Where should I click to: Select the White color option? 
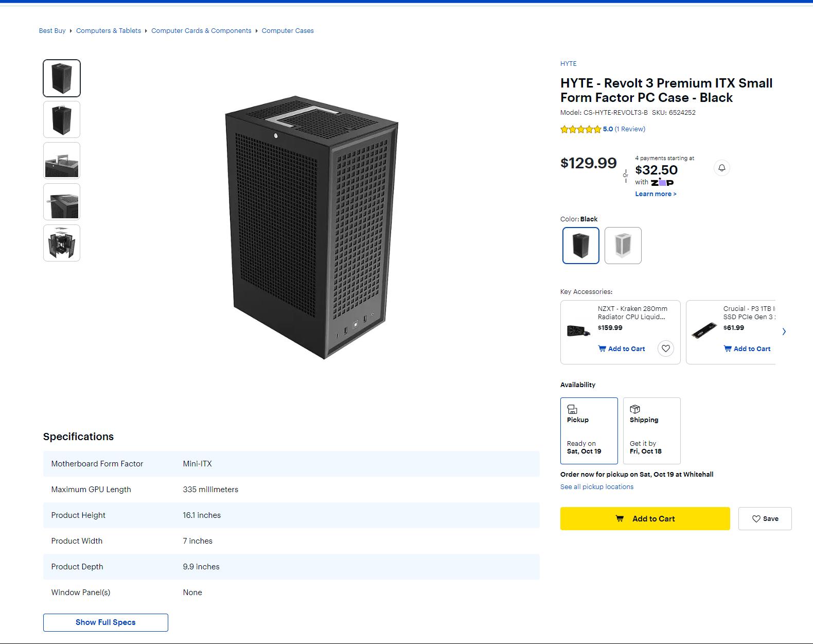click(x=623, y=246)
